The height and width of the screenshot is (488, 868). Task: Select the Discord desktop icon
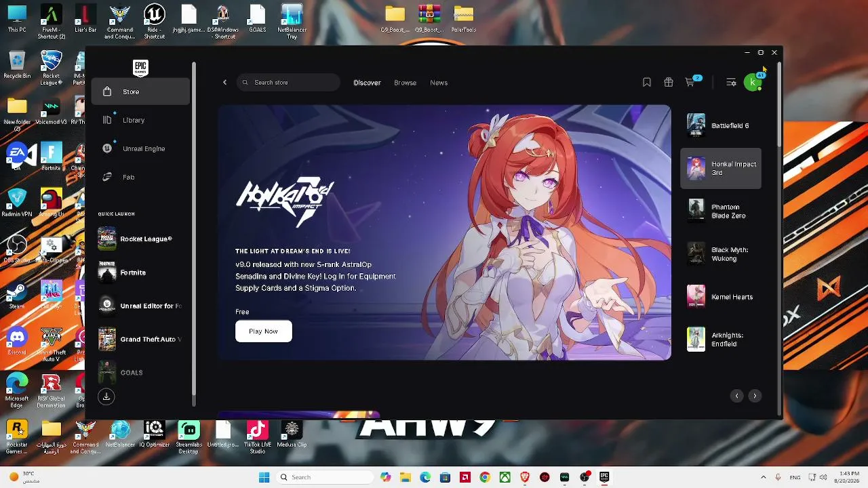(x=17, y=340)
